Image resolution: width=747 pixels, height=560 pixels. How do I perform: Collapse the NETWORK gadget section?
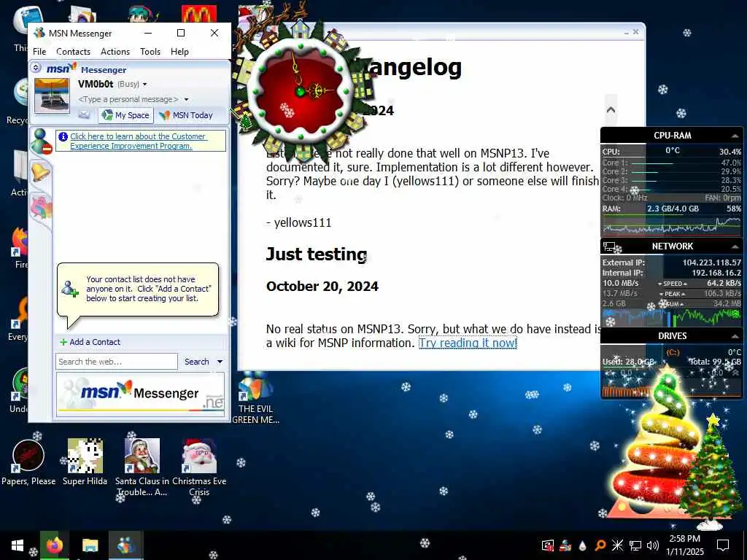tap(734, 246)
